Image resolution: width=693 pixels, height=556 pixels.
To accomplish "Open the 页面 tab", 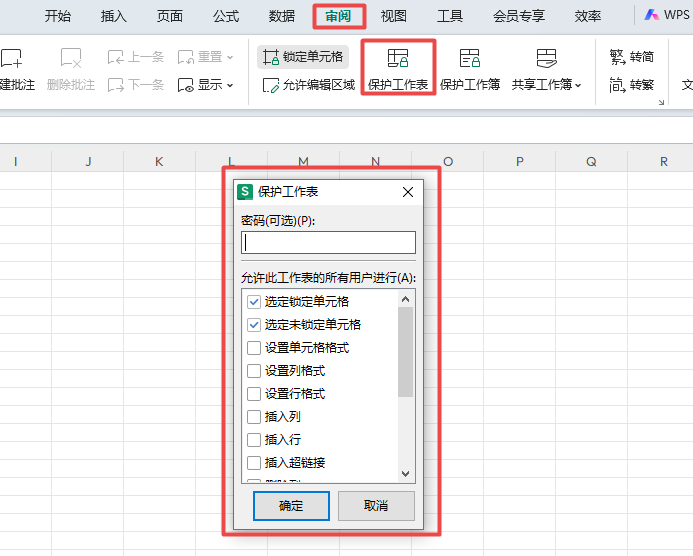I will point(170,16).
